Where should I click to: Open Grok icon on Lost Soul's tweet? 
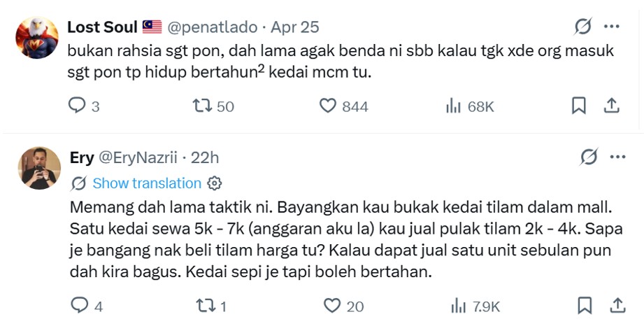point(582,27)
